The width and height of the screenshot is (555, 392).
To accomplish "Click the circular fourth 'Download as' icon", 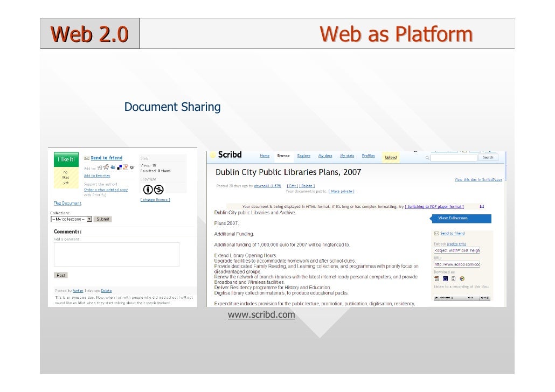I will coord(462,279).
